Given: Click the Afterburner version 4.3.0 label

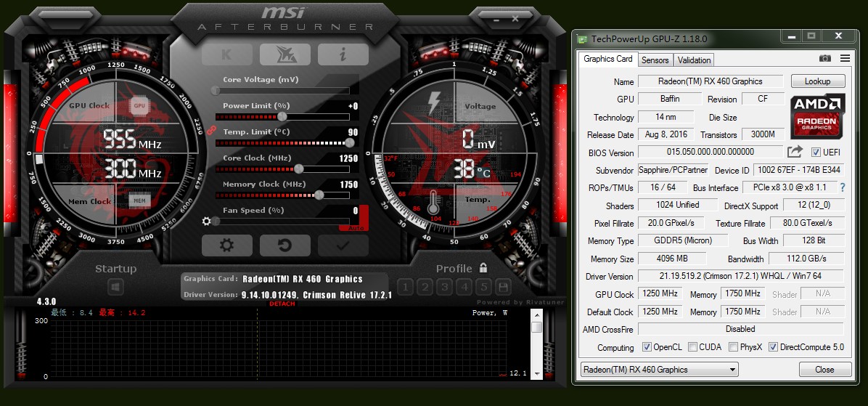Looking at the screenshot, I should pyautogui.click(x=46, y=301).
